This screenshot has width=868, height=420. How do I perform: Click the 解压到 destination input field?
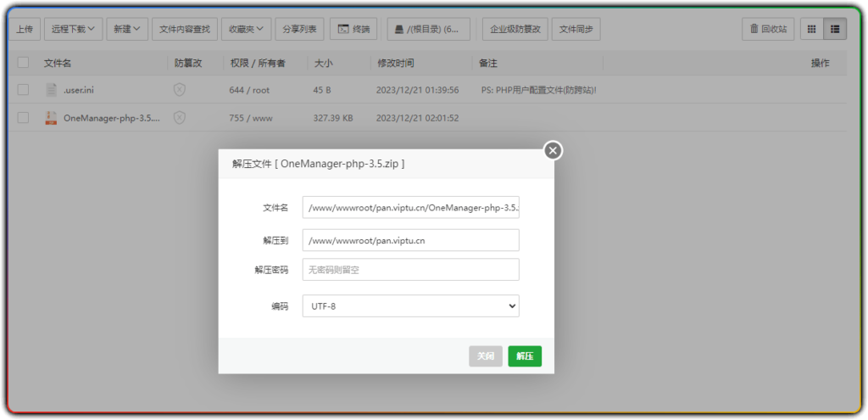tap(411, 240)
